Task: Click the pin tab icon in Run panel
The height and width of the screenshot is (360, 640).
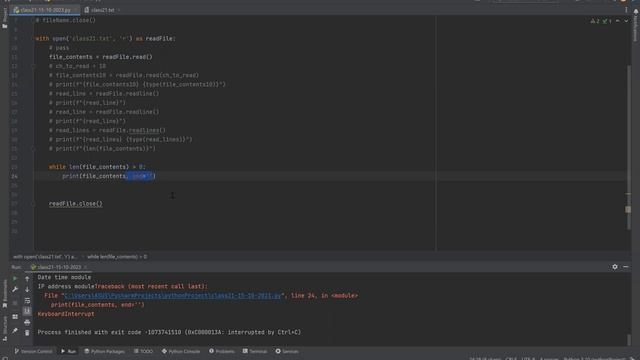Action: (15, 331)
